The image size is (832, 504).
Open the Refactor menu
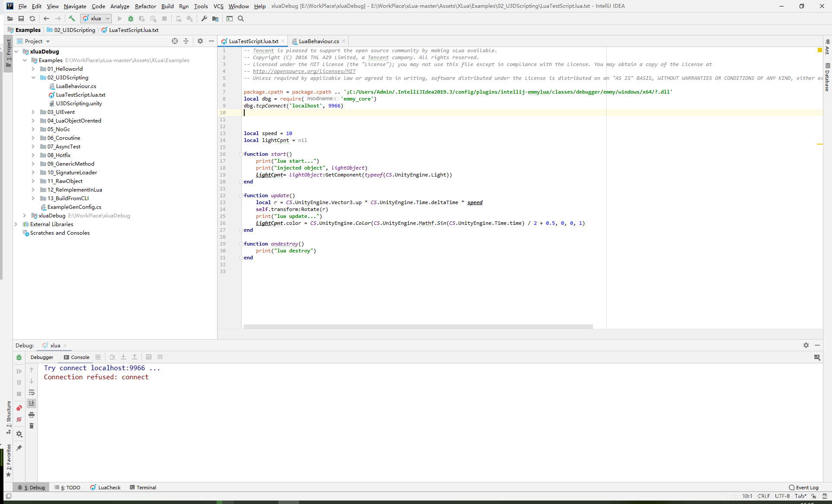[x=145, y=6]
